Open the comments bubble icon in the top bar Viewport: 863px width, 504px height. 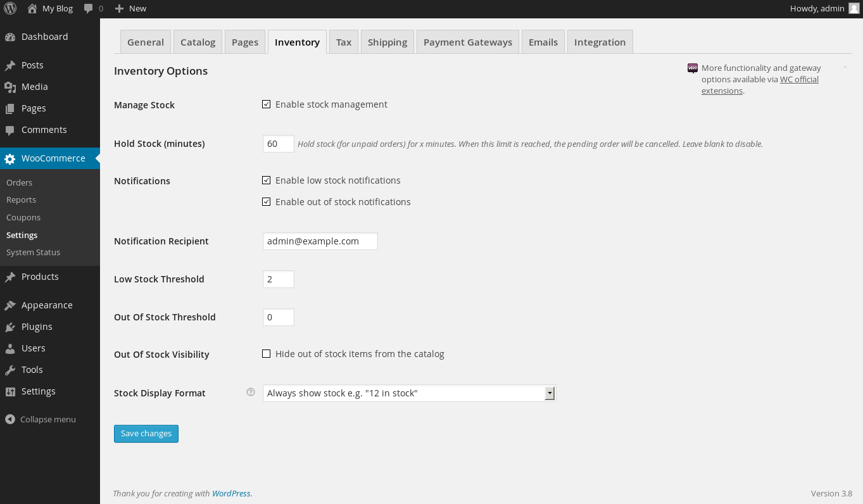[x=89, y=8]
